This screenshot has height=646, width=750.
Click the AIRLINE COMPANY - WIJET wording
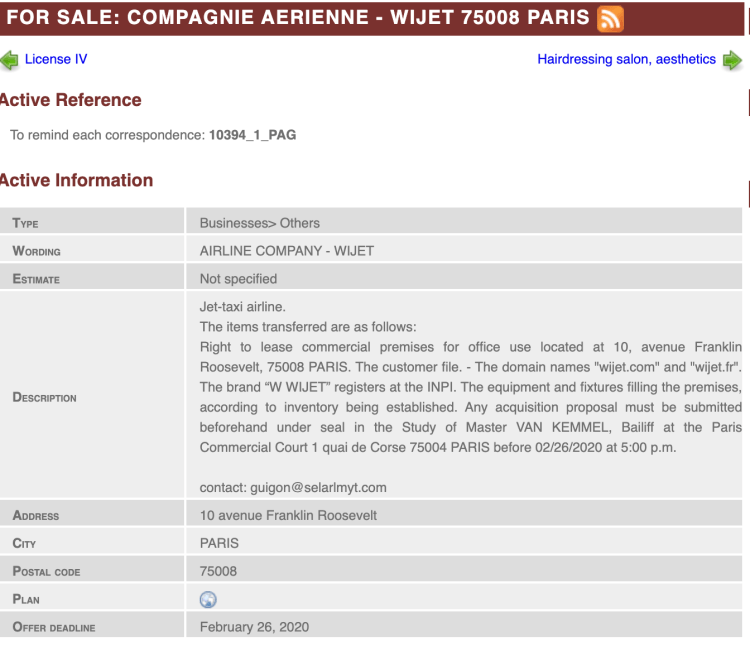[286, 250]
